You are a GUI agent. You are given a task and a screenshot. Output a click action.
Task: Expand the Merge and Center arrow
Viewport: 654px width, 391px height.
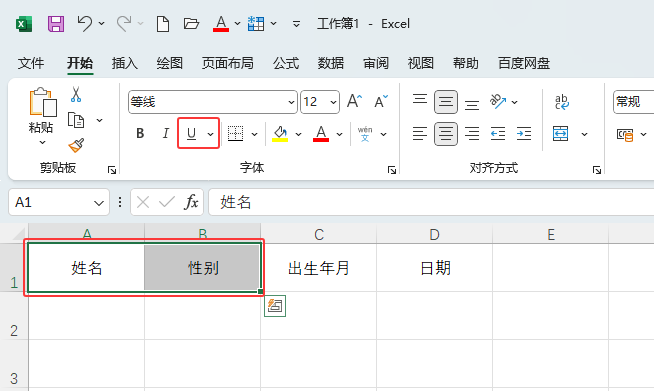pyautogui.click(x=584, y=134)
